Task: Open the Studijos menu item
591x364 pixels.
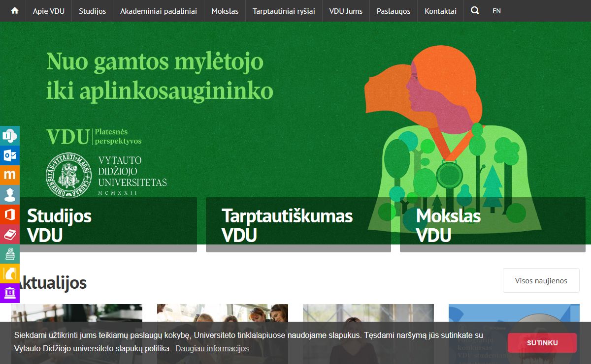Action: click(x=93, y=11)
